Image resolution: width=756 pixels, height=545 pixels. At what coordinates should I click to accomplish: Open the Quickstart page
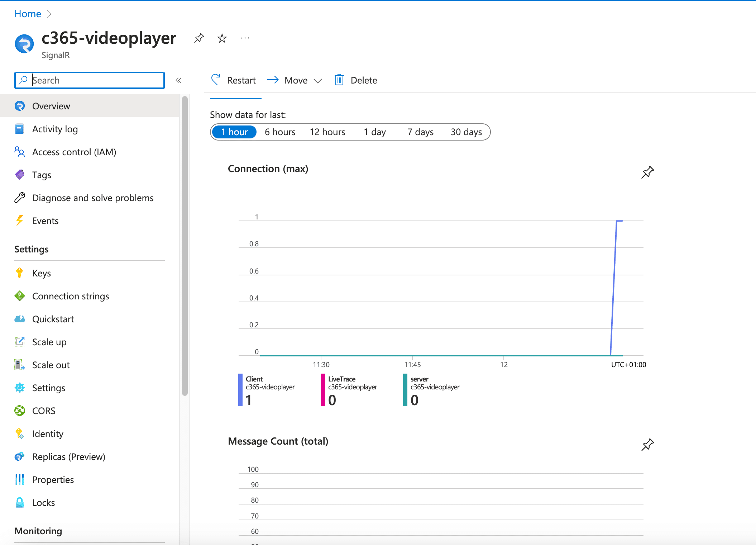click(x=53, y=319)
